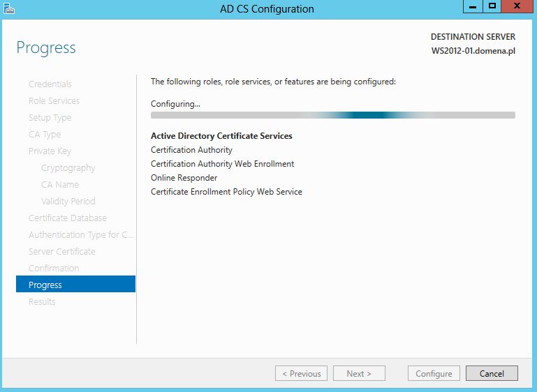The height and width of the screenshot is (392, 537).
Task: Click the Configure button
Action: click(x=434, y=374)
